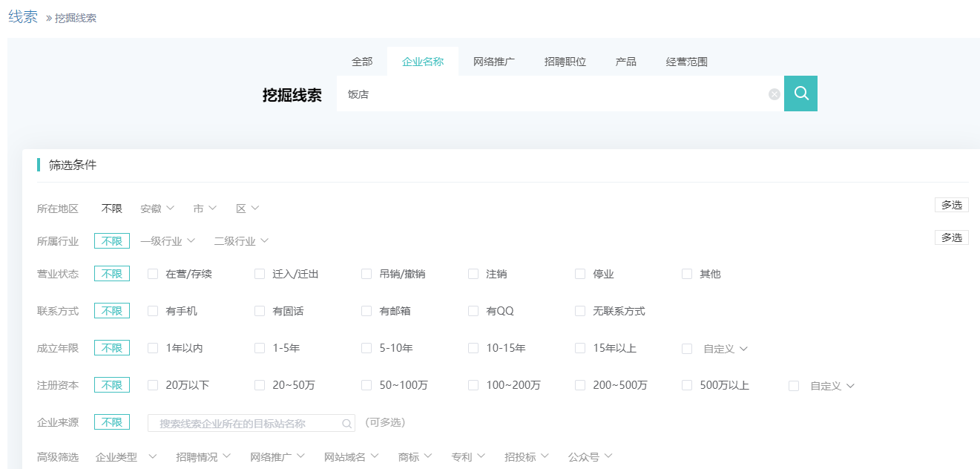
Task: Check the 注销 status checkbox
Action: tap(473, 274)
